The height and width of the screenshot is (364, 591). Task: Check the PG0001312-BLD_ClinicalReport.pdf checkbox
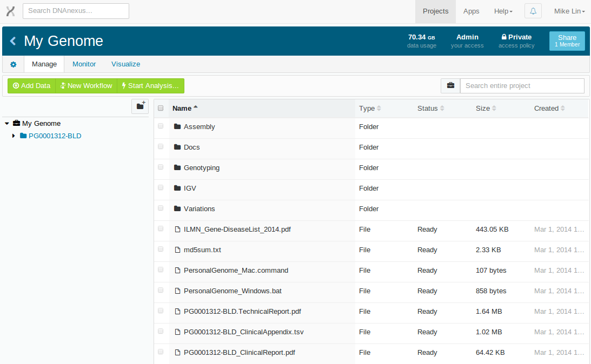161,352
